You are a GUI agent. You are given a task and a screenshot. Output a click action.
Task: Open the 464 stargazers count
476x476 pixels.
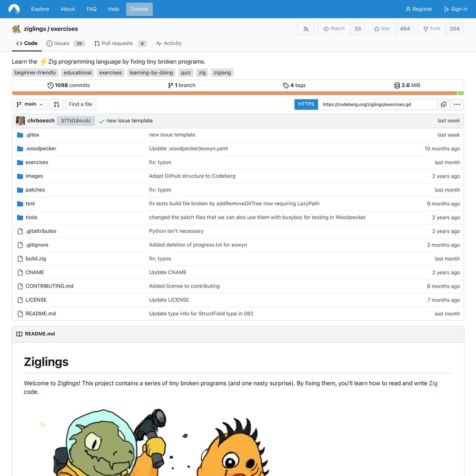click(405, 29)
